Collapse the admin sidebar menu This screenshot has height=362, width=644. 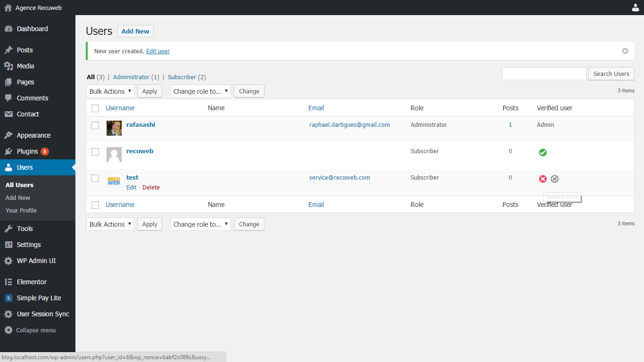[30, 330]
